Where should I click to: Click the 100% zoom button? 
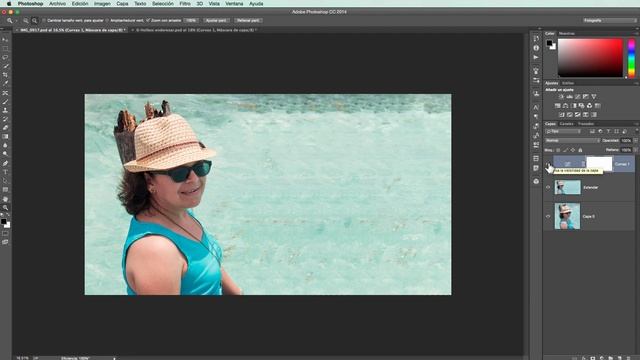[191, 20]
